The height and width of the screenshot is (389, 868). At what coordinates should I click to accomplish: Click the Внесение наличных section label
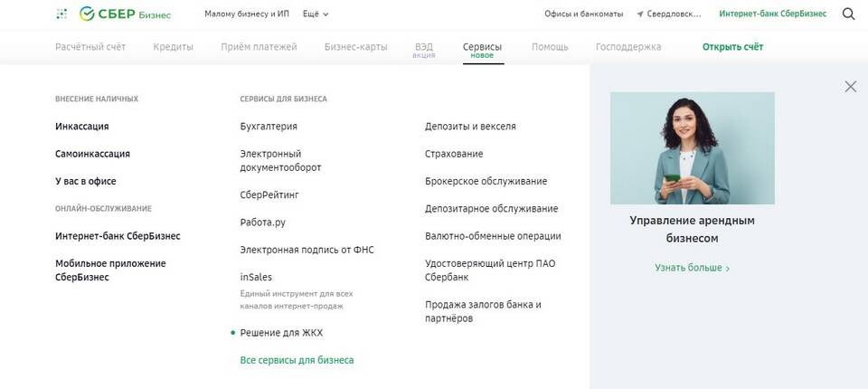point(97,100)
